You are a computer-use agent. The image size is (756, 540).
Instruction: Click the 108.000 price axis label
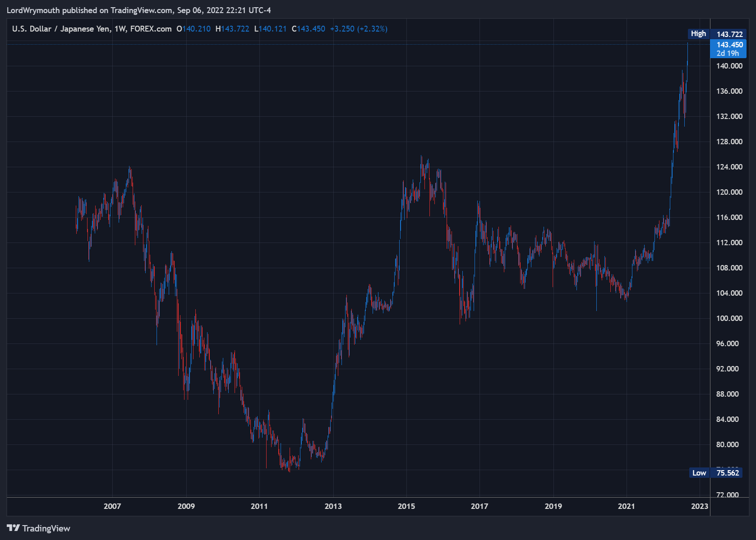pos(729,268)
